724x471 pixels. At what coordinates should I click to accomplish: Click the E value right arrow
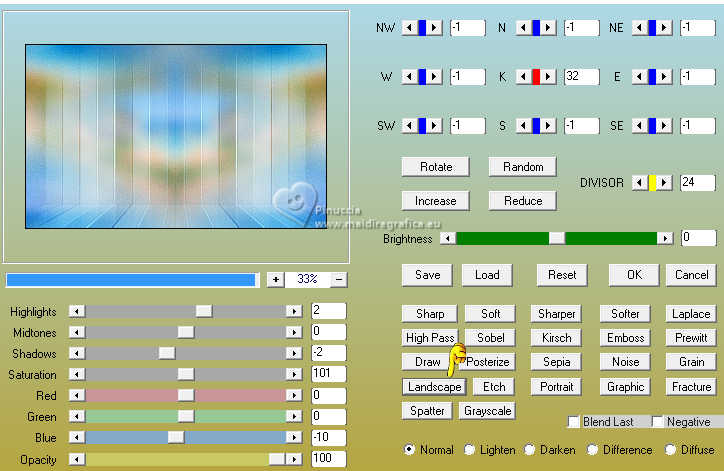click(x=664, y=77)
